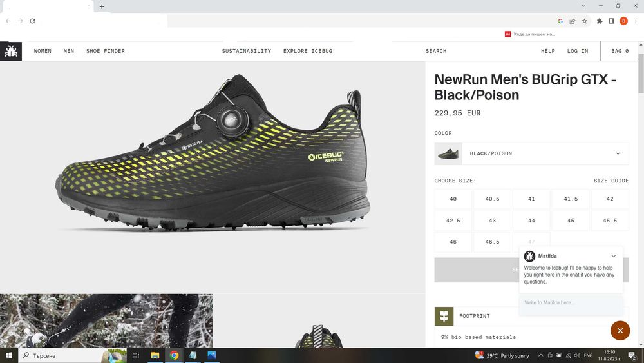Open the SUSTAINABILITY menu item
644x363 pixels.
(247, 51)
